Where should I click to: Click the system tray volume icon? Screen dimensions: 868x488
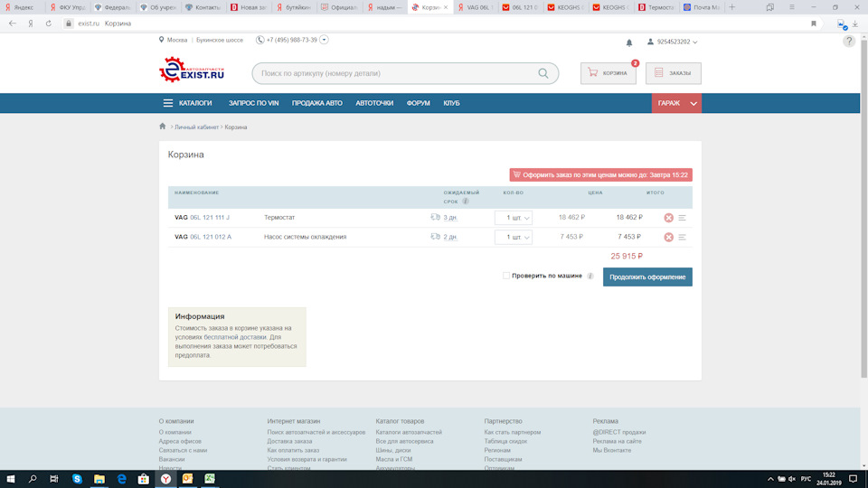pos(792,479)
